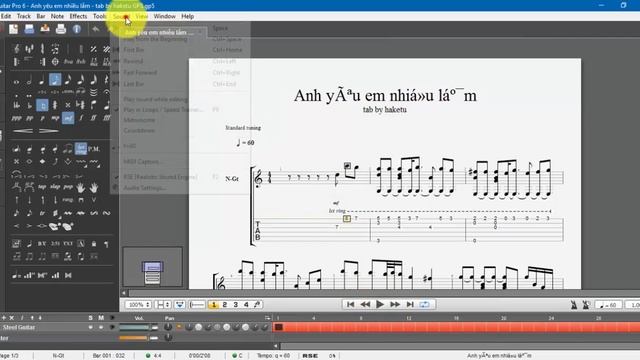Toggle loop playback button
The width and height of the screenshot is (640, 360).
pos(424,304)
